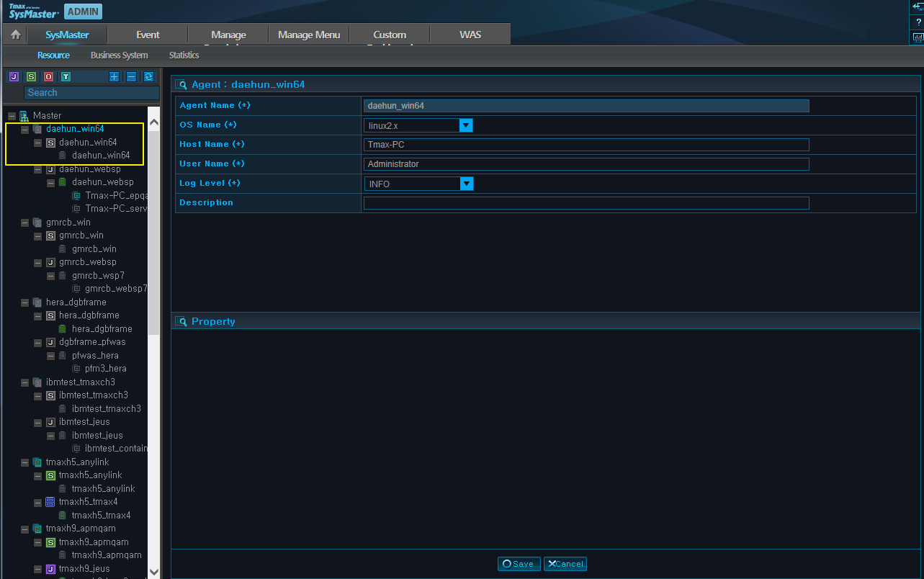The width and height of the screenshot is (924, 579).
Task: Filter tree by red O type icon
Action: click(x=48, y=76)
